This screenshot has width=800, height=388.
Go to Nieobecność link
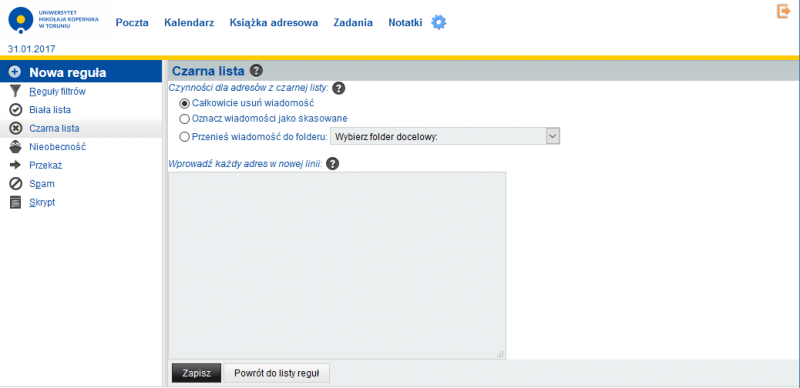point(58,147)
